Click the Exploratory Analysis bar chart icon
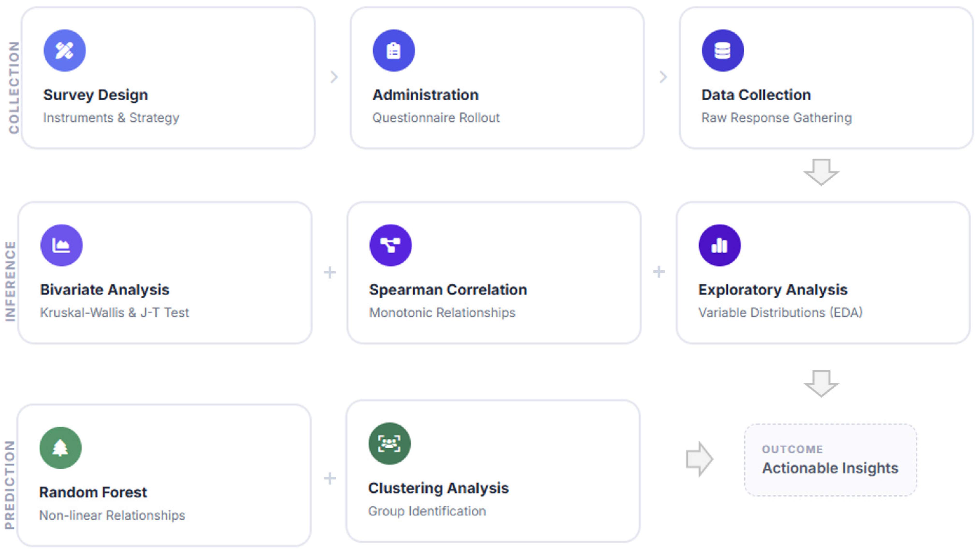This screenshot has height=552, width=980. (x=720, y=245)
